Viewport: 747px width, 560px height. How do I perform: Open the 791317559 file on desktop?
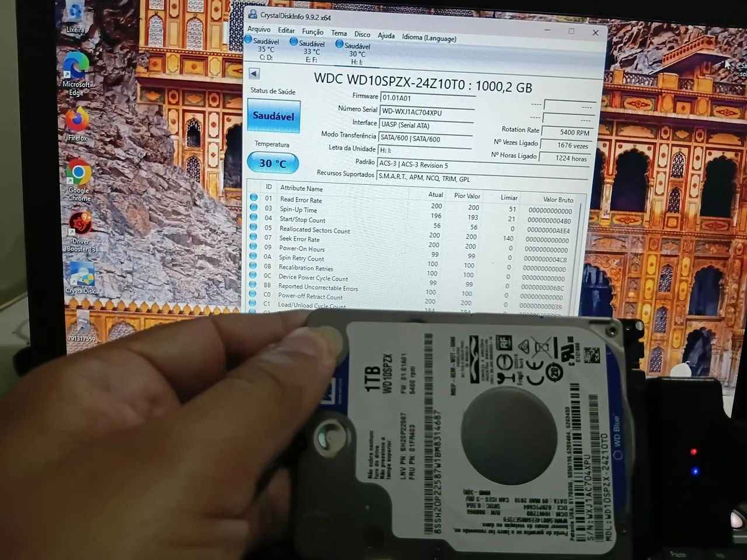pos(83,327)
